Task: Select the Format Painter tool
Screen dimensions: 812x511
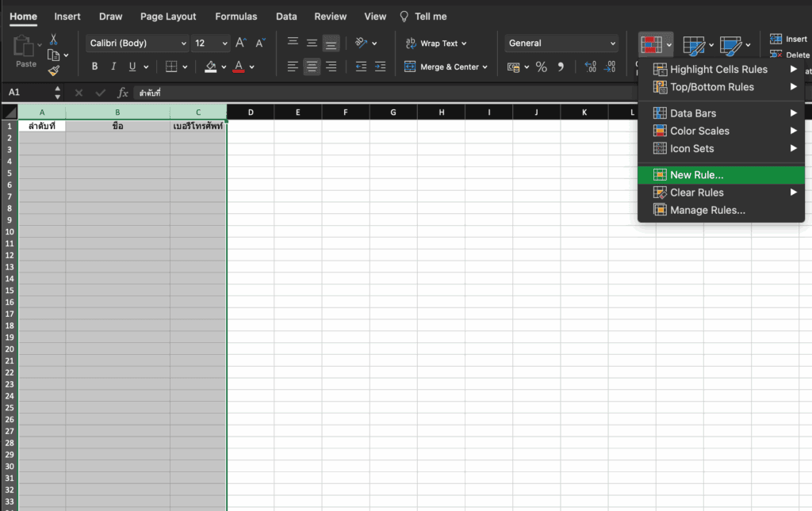Action: 54,71
